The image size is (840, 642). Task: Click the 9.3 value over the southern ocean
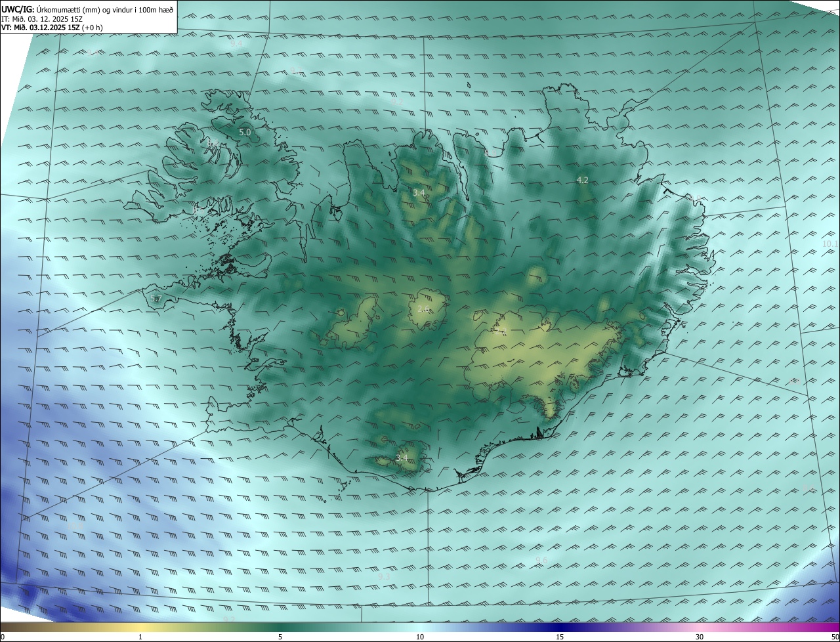click(x=384, y=576)
